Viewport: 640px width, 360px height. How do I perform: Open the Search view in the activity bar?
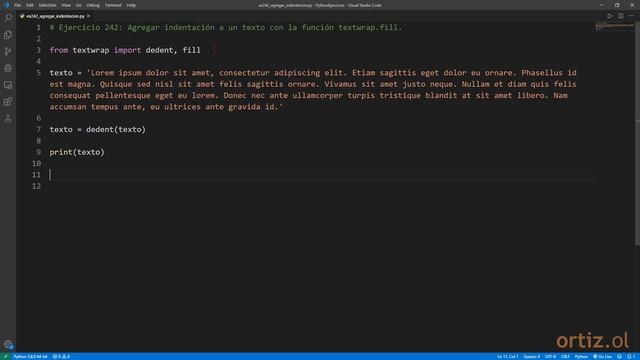click(x=8, y=18)
